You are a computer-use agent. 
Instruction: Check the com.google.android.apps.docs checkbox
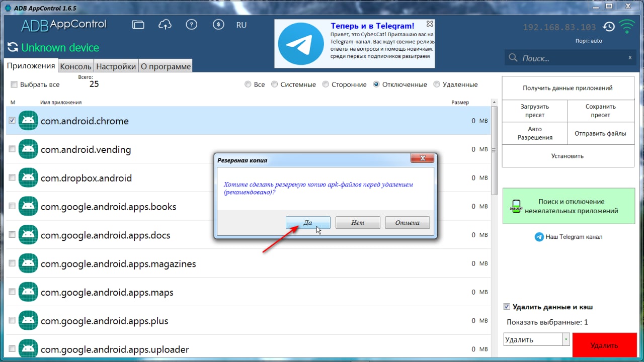click(12, 235)
